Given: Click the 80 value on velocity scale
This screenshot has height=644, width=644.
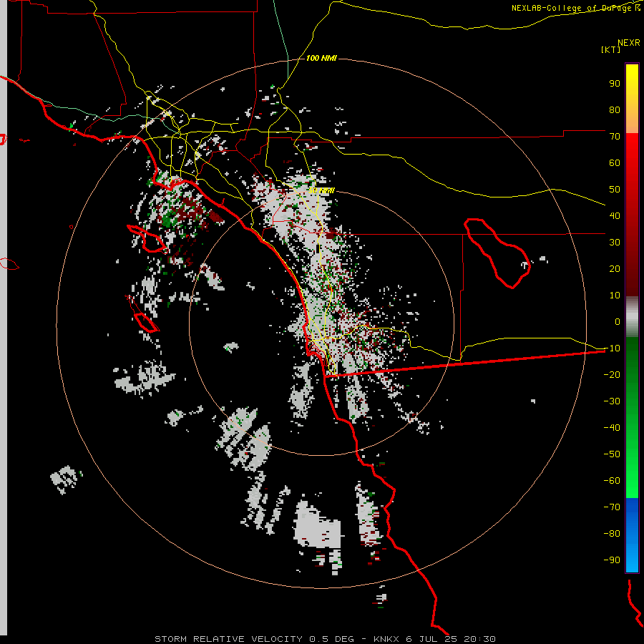Looking at the screenshot, I should tap(615, 109).
